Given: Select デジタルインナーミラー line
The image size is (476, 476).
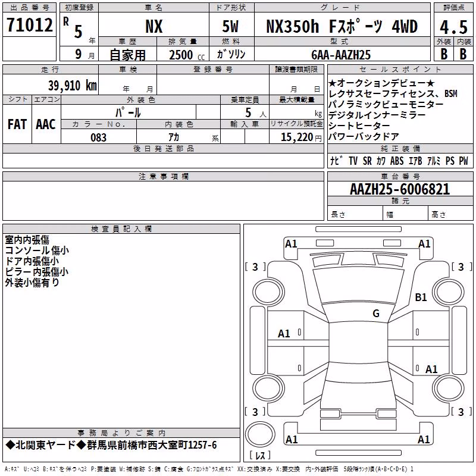Looking at the screenshot, I should pos(377,115).
